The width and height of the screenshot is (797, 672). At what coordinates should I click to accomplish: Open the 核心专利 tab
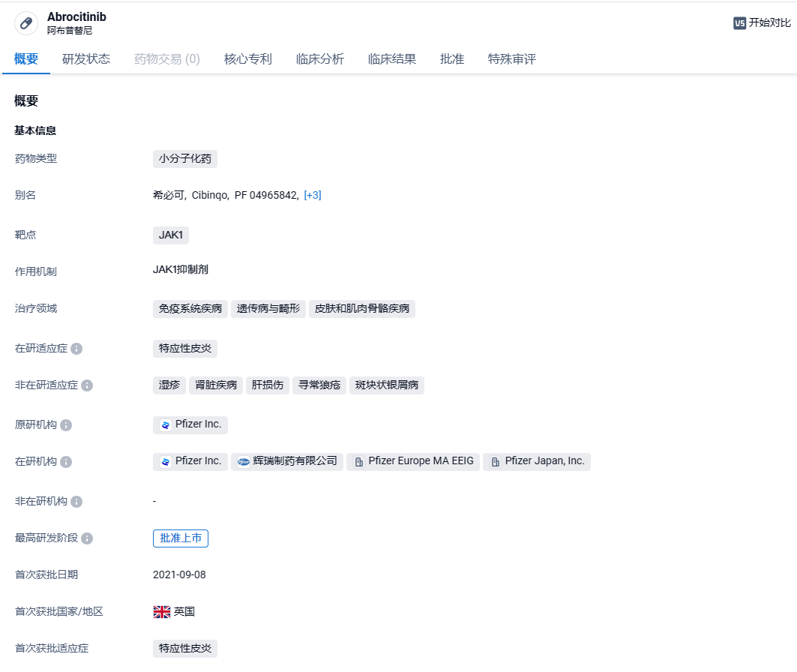248,59
